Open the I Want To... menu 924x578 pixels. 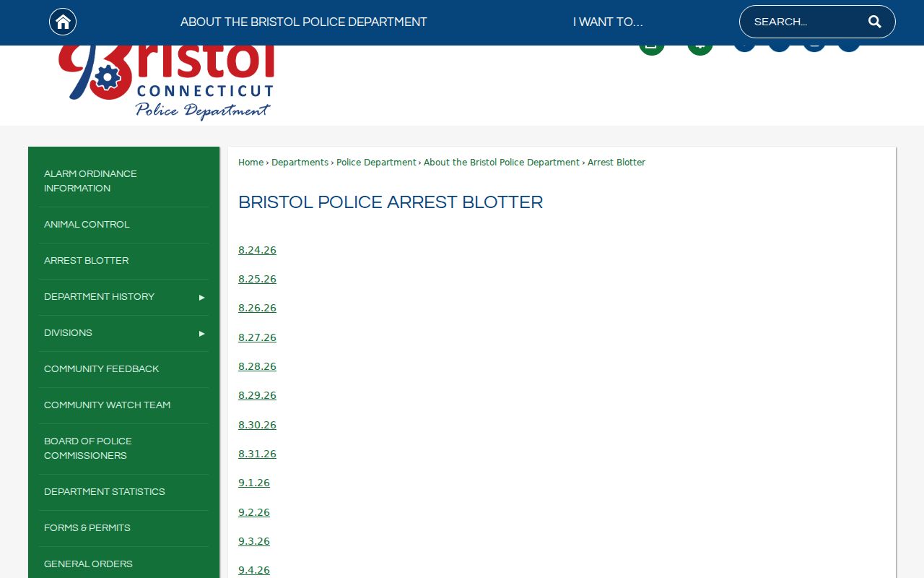pyautogui.click(x=608, y=22)
